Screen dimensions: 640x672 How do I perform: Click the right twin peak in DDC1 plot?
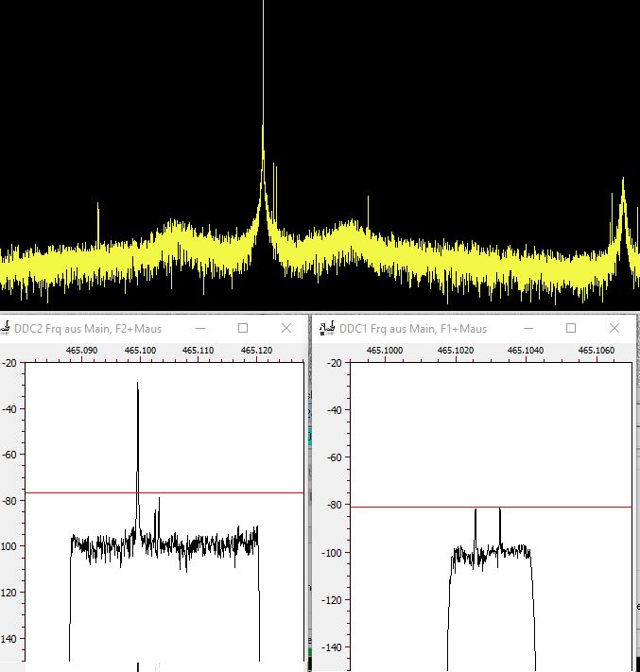tap(500, 527)
